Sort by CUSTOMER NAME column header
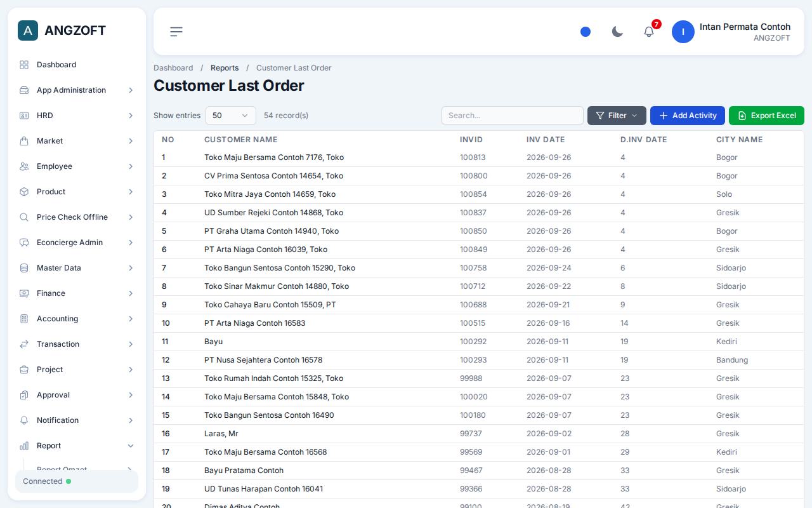The height and width of the screenshot is (508, 812). tap(240, 140)
